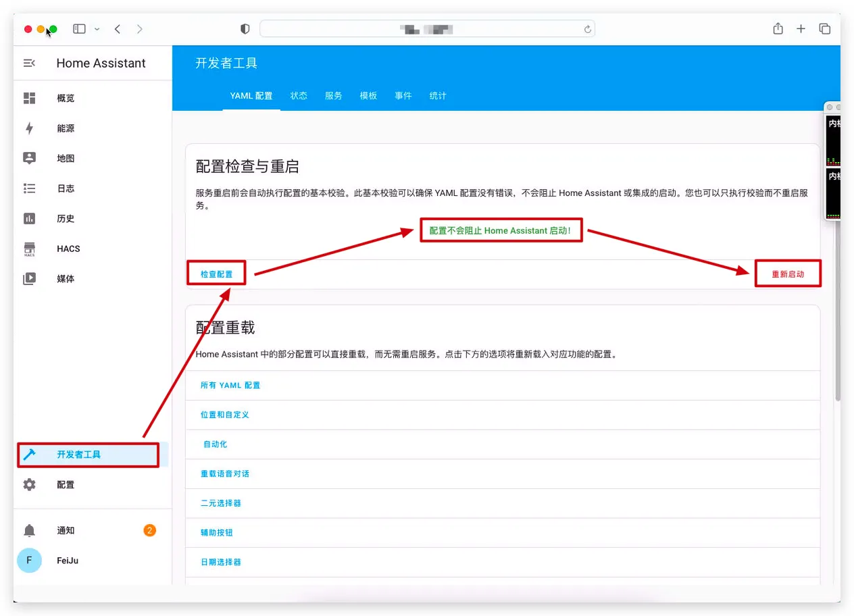Toggle Safari sidebar panel button

79,29
